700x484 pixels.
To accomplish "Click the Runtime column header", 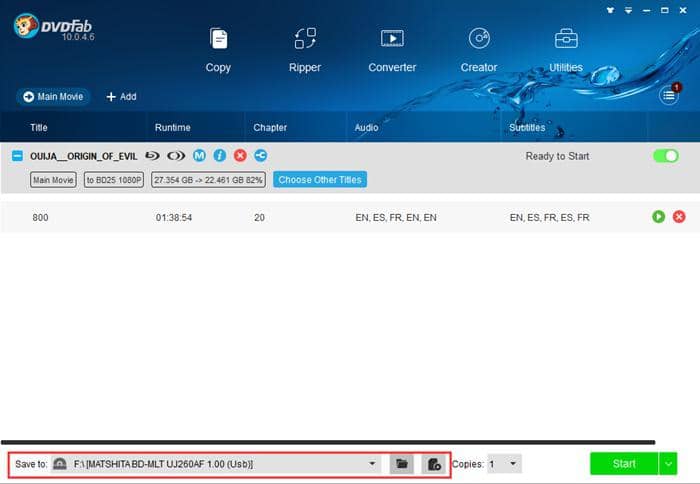I will point(173,127).
